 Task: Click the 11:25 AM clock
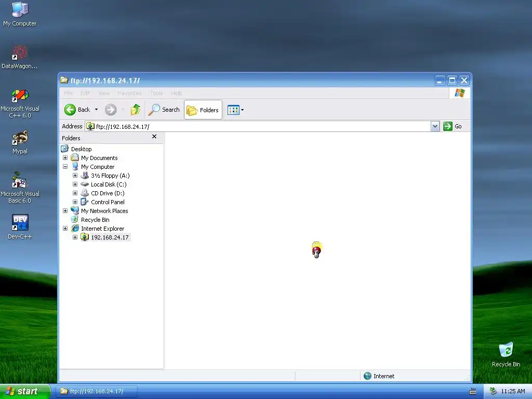(x=513, y=391)
